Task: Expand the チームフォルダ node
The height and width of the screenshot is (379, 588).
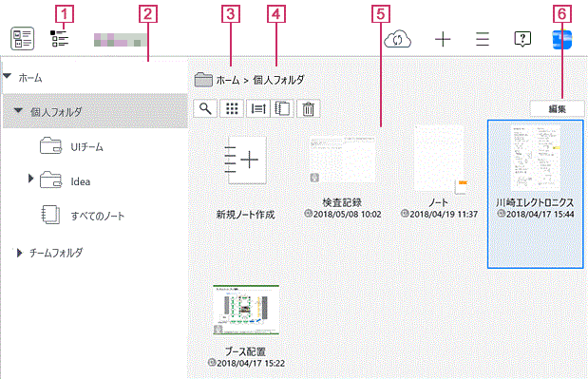Action: (x=20, y=253)
